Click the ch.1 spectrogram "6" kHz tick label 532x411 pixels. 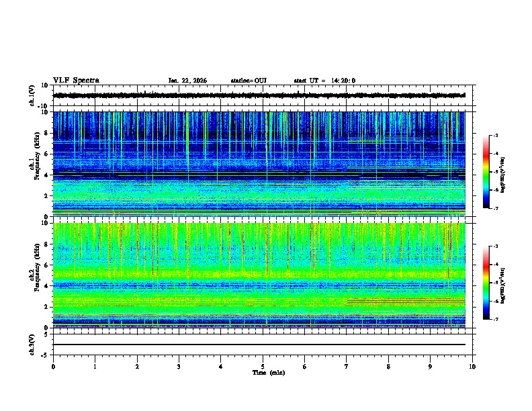[x=47, y=154]
